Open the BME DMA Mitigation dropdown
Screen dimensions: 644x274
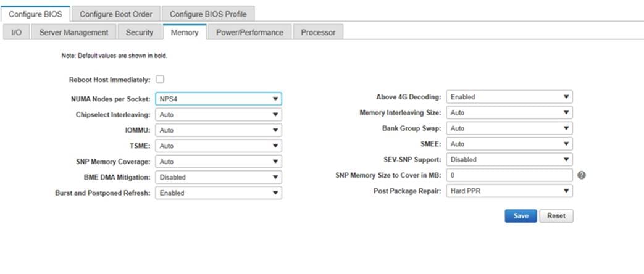(x=219, y=177)
